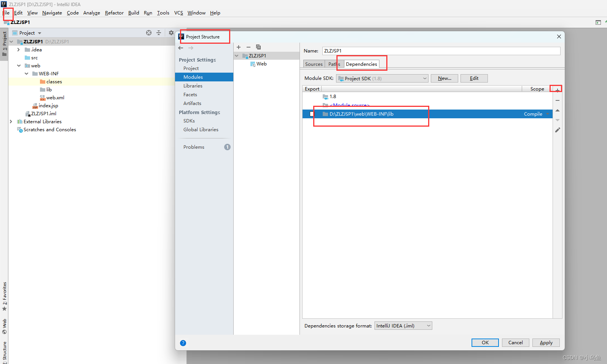Open the Web tool window stripe
This screenshot has width=607, height=364.
click(x=5, y=326)
